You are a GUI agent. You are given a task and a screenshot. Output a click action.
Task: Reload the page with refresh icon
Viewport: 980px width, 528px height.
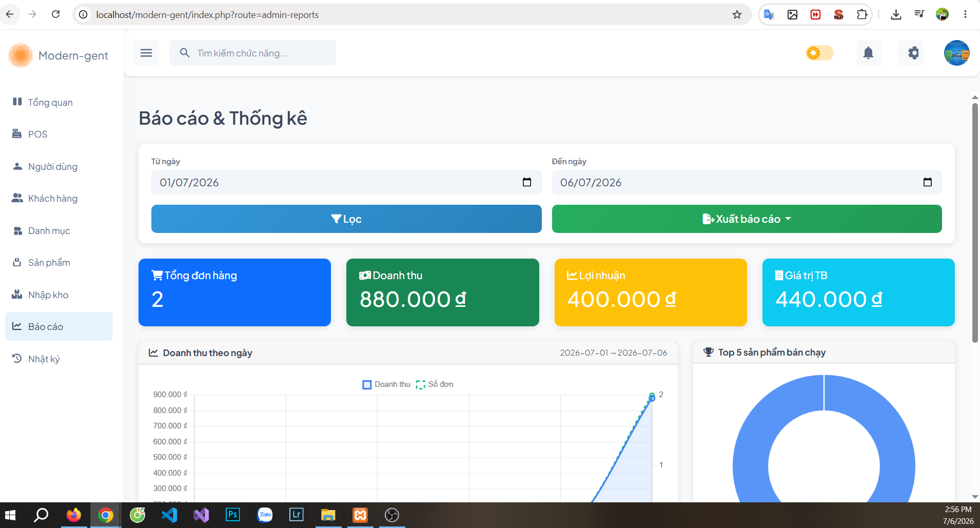click(55, 14)
